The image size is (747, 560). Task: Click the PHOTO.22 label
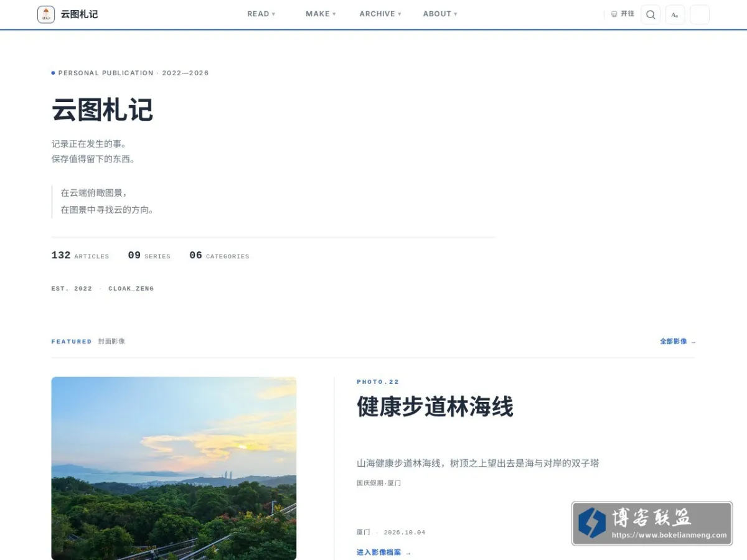coord(378,382)
